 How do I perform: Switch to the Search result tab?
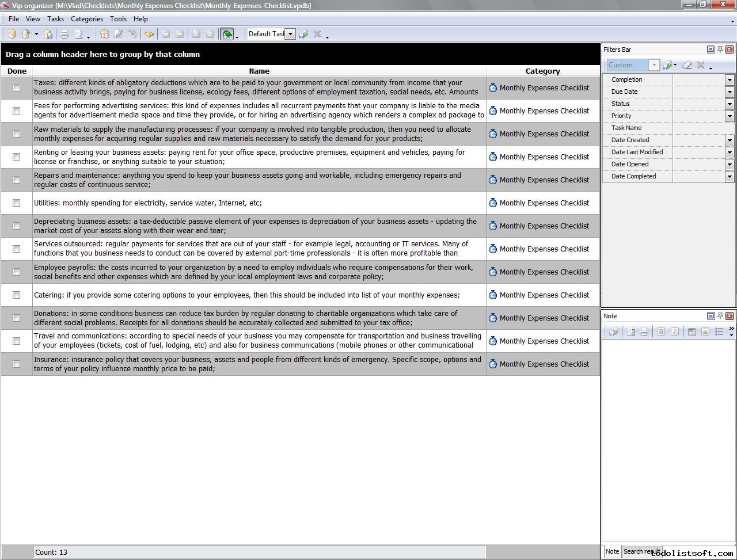(641, 551)
